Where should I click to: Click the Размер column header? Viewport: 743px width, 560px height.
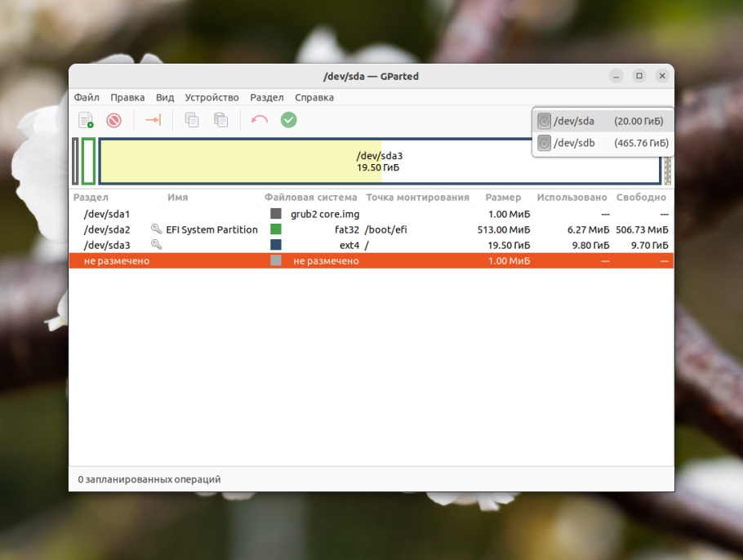(503, 197)
